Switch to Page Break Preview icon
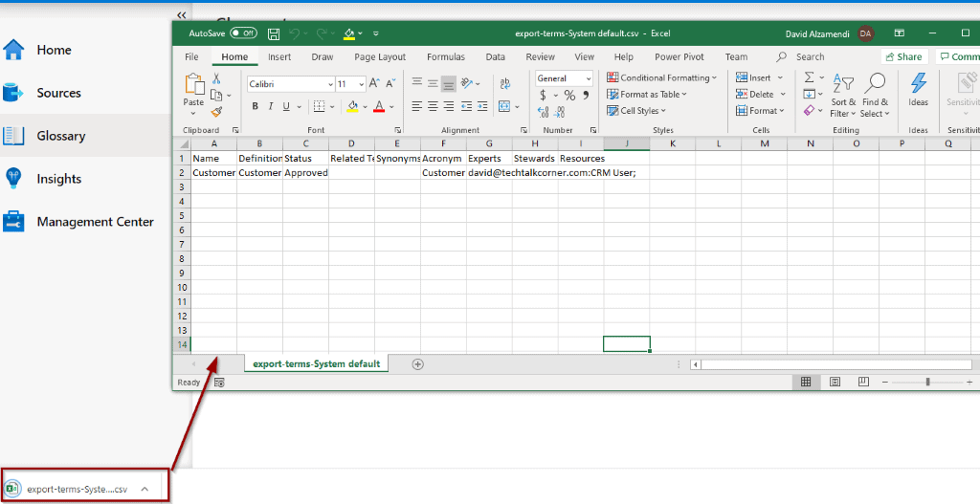 864,383
